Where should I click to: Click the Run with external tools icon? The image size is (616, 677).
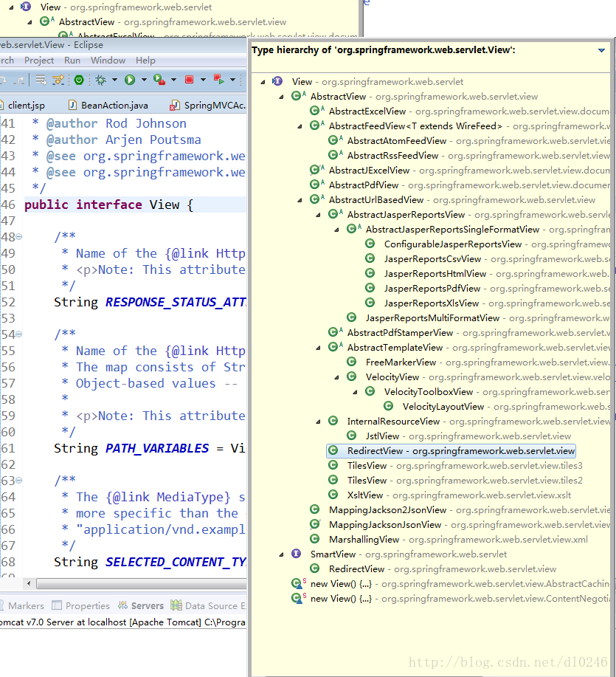pos(159,80)
